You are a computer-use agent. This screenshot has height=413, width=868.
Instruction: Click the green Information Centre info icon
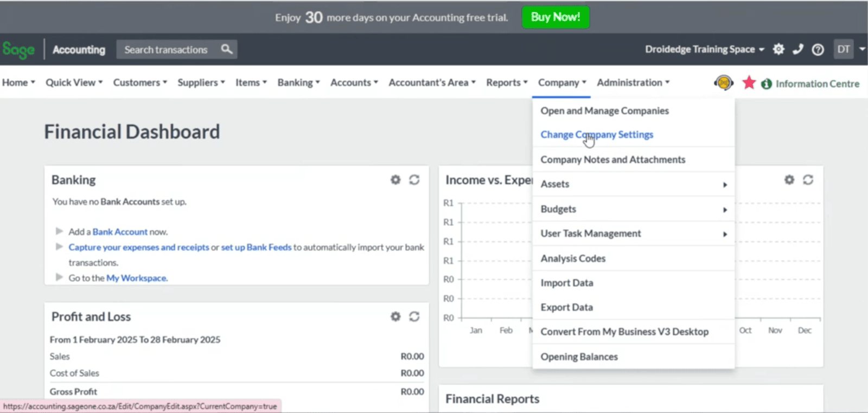click(767, 84)
